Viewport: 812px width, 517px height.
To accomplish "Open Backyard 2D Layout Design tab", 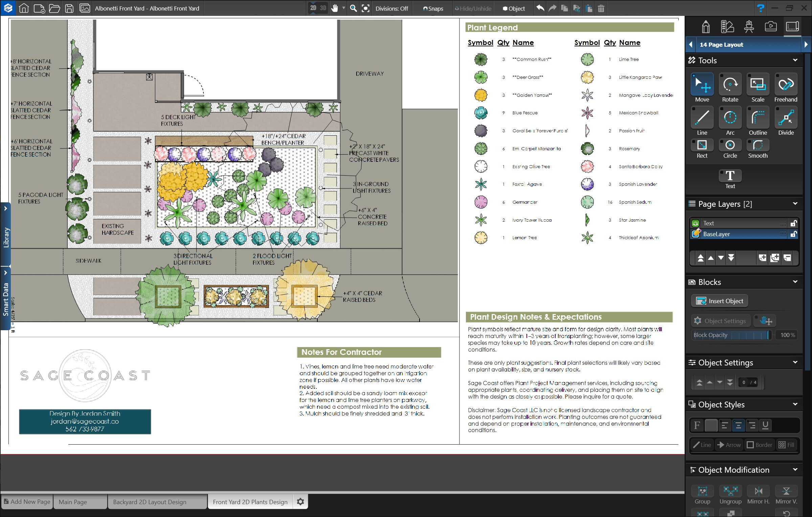I will 157,502.
